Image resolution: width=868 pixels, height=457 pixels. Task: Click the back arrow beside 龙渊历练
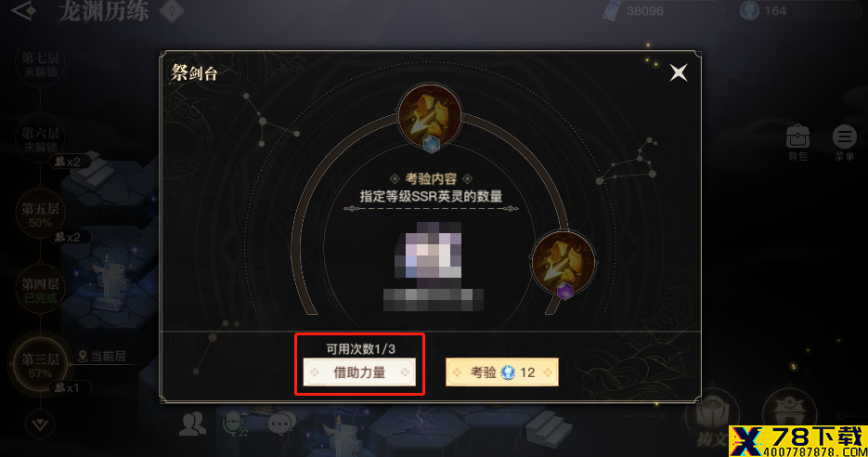[x=23, y=10]
